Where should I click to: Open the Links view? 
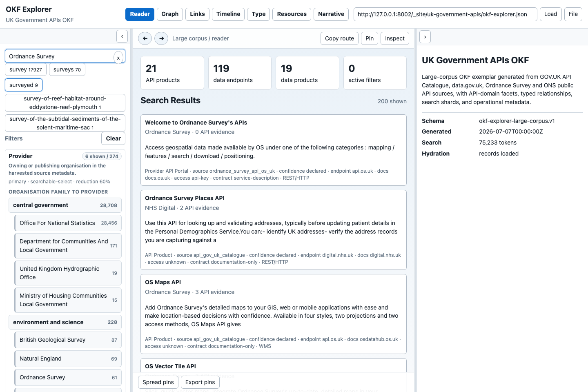click(x=197, y=14)
